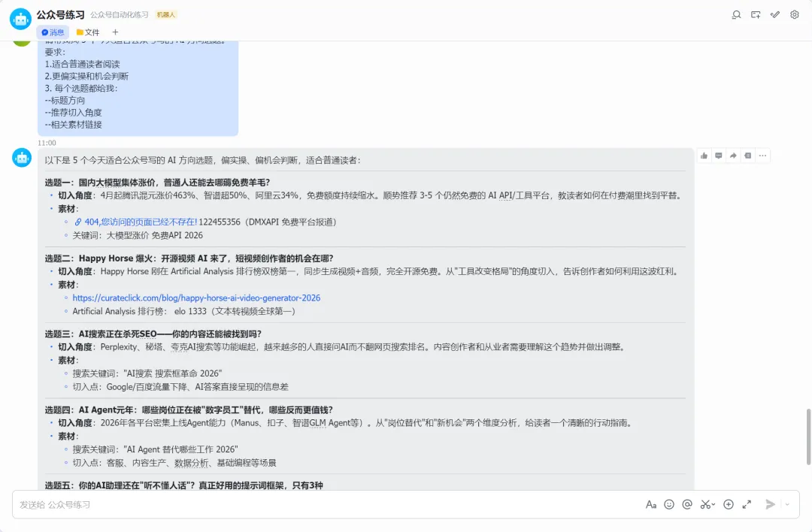Click text 122455356(DMXAPI 免费平台报道)
This screenshot has height=532, width=812.
[x=268, y=222]
